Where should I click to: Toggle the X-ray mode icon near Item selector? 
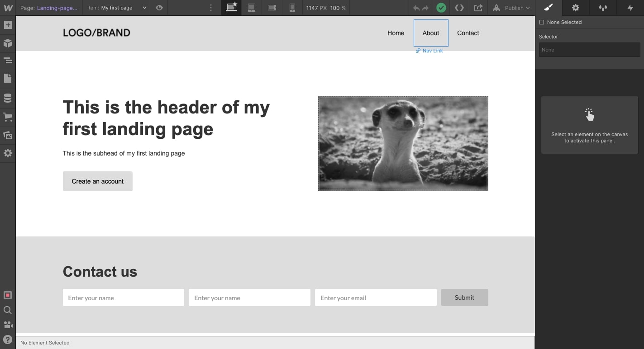[159, 8]
